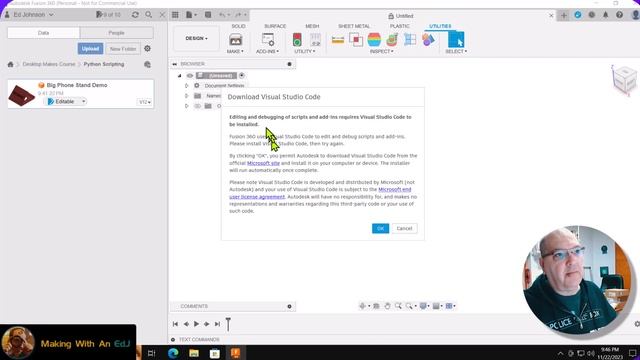The height and width of the screenshot is (360, 640).
Task: Jump to timeline beginning
Action: 176,324
